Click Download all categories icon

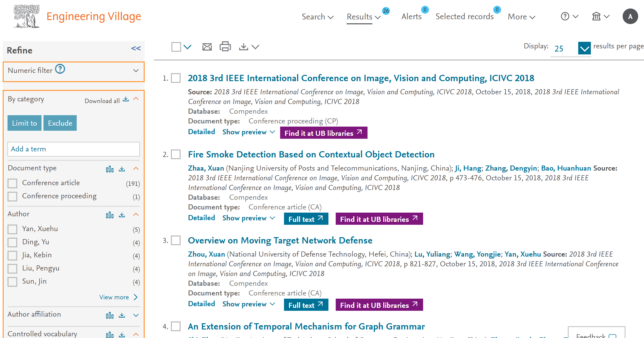(x=126, y=99)
